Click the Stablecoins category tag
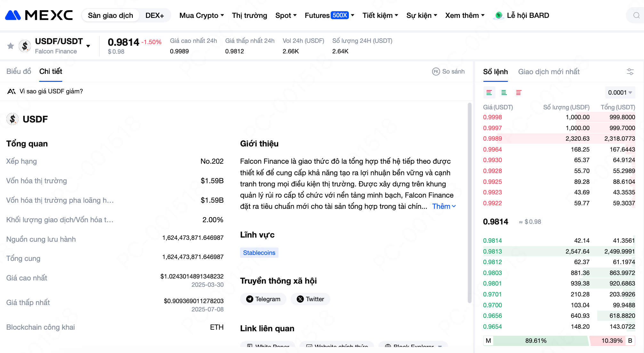The image size is (644, 353). point(259,253)
